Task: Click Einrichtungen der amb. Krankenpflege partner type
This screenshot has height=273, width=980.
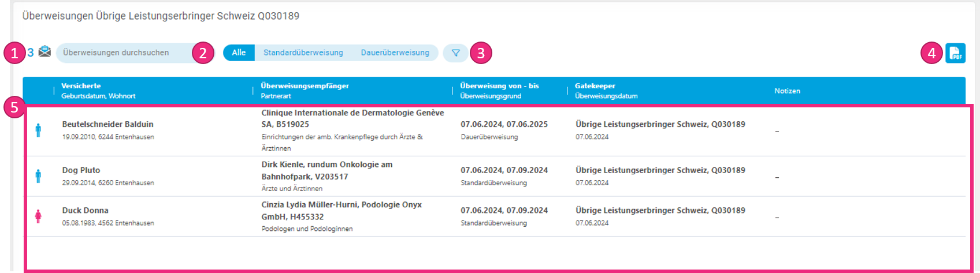Action: point(341,143)
